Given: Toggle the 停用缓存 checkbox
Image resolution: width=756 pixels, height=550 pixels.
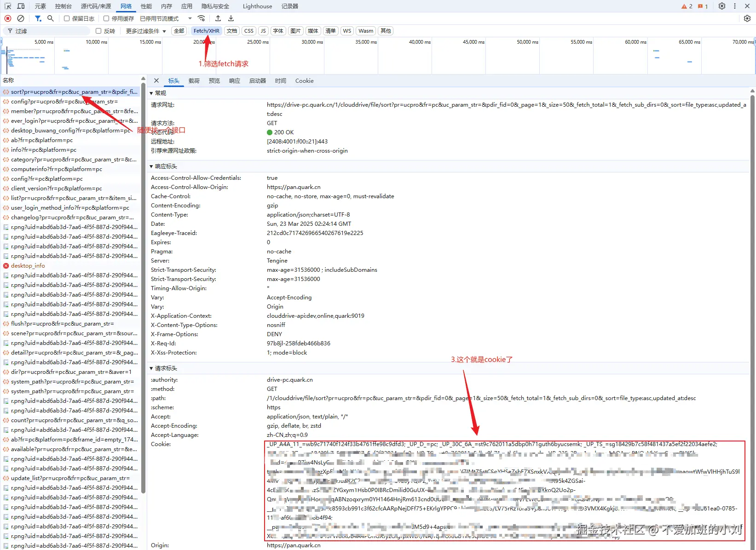Looking at the screenshot, I should point(106,18).
